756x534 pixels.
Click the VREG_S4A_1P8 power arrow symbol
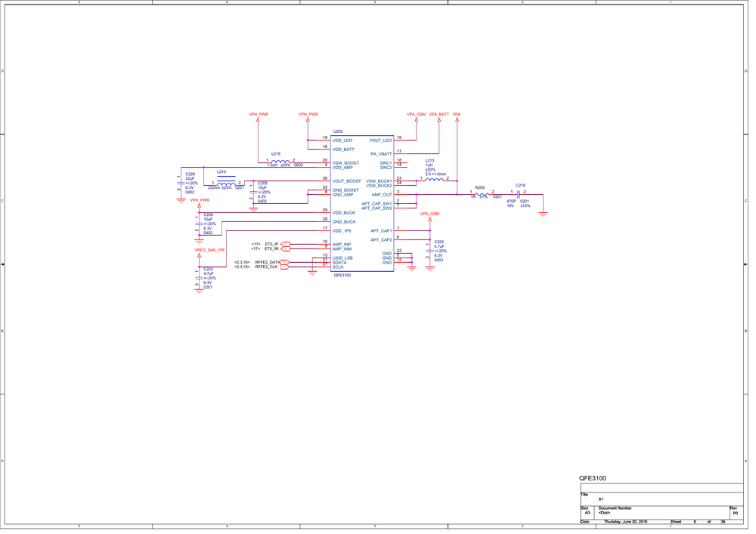pos(199,256)
